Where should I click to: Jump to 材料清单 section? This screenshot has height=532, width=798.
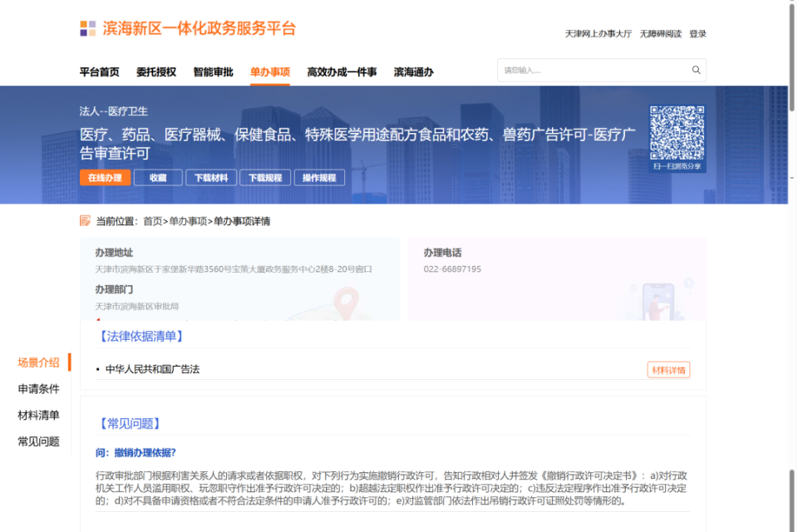click(39, 416)
